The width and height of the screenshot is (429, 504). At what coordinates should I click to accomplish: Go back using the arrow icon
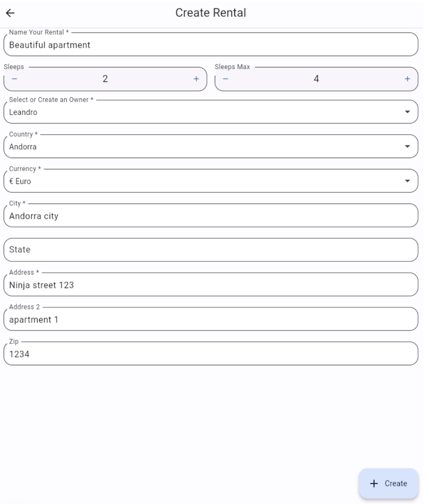coord(10,13)
